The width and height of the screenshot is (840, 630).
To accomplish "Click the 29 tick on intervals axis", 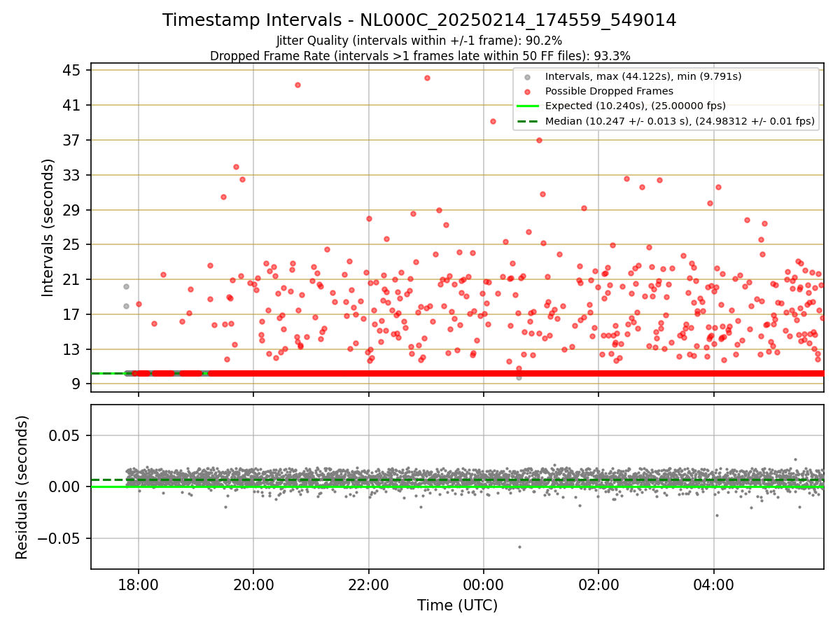I will tap(73, 210).
